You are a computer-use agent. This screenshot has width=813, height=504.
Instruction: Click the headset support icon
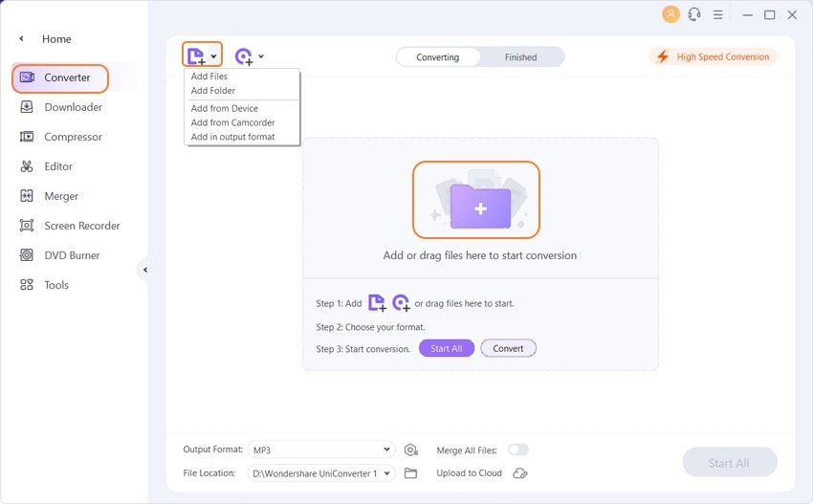click(x=694, y=14)
